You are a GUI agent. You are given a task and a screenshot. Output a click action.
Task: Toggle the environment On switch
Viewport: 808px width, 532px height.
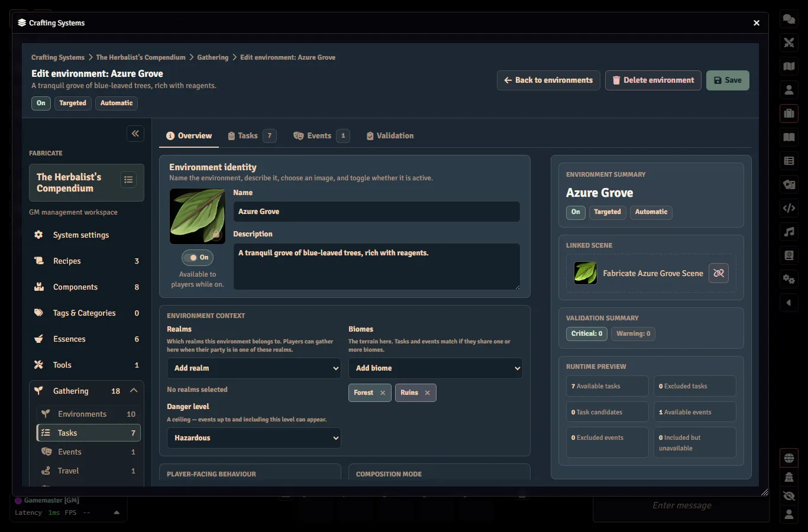(198, 258)
